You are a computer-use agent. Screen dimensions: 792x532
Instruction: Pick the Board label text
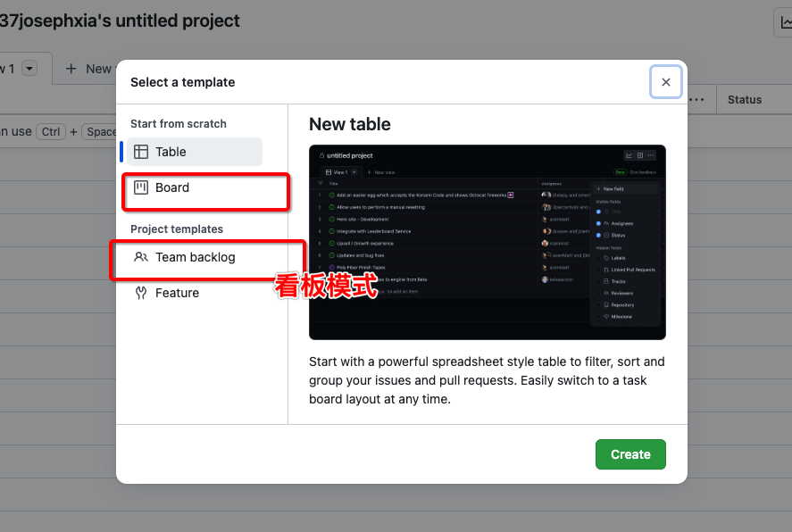tap(172, 187)
